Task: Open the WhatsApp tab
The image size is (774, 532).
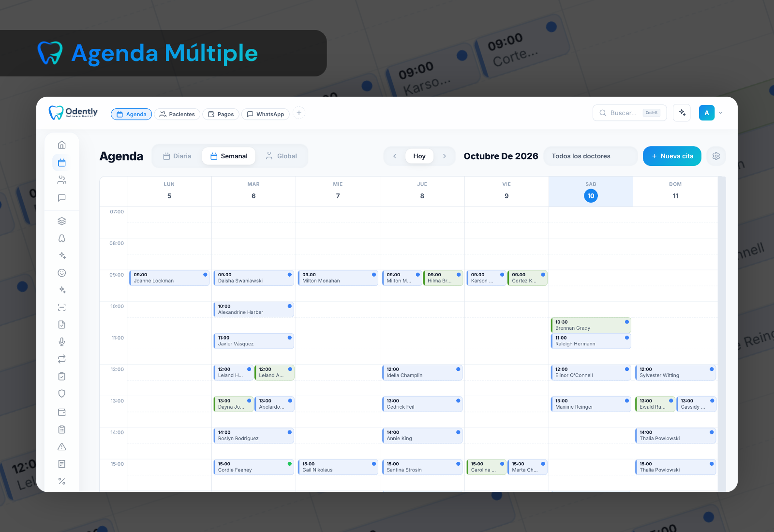Action: click(266, 114)
